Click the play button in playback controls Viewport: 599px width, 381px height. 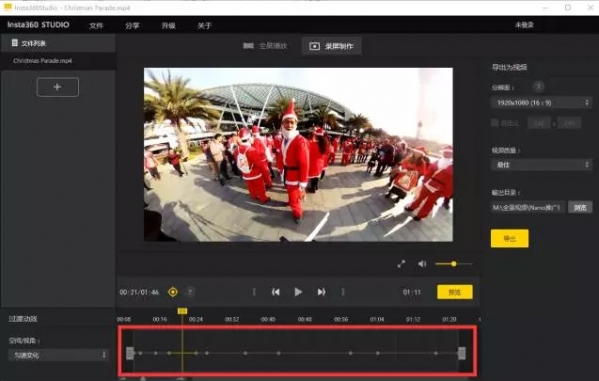point(298,292)
